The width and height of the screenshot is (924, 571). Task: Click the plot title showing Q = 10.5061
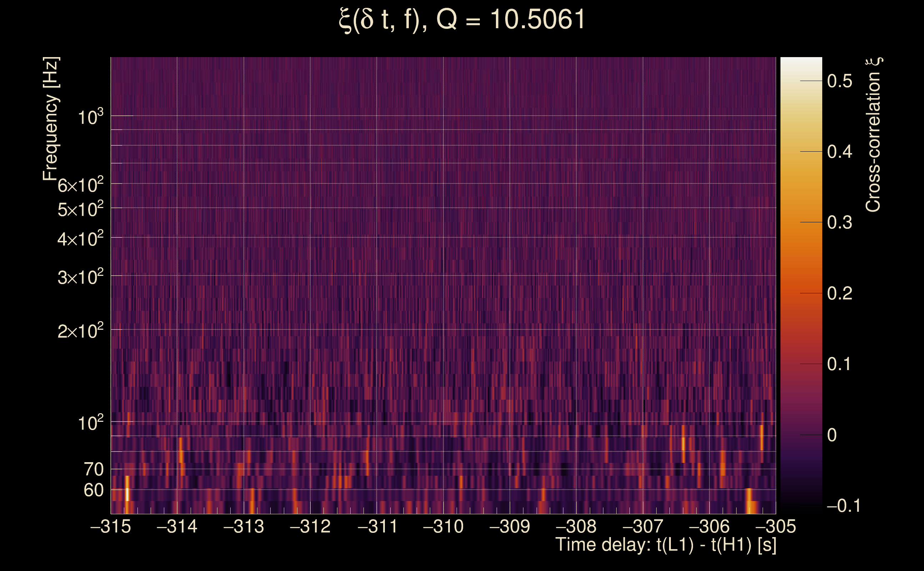tap(462, 20)
